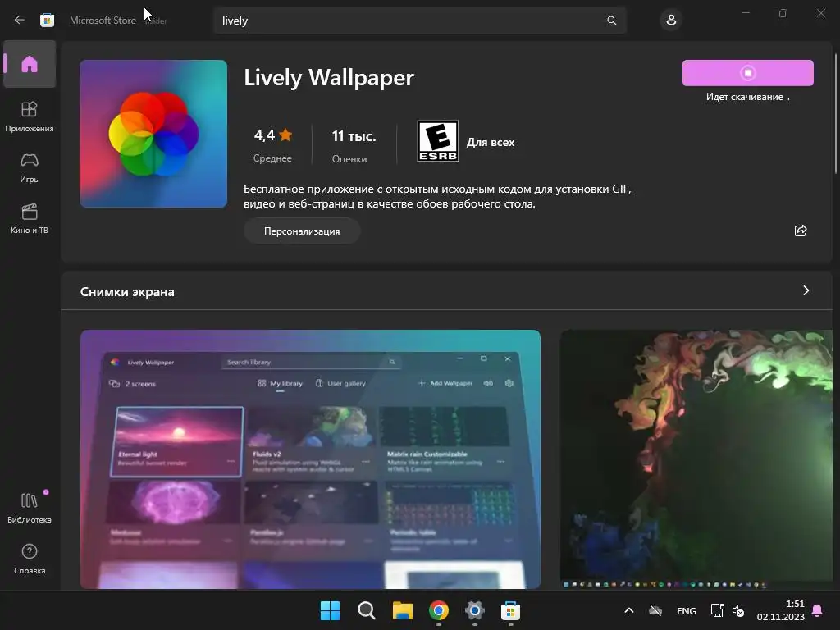Image resolution: width=840 pixels, height=630 pixels.
Task: Click the Персонализация category button
Action: 302,231
